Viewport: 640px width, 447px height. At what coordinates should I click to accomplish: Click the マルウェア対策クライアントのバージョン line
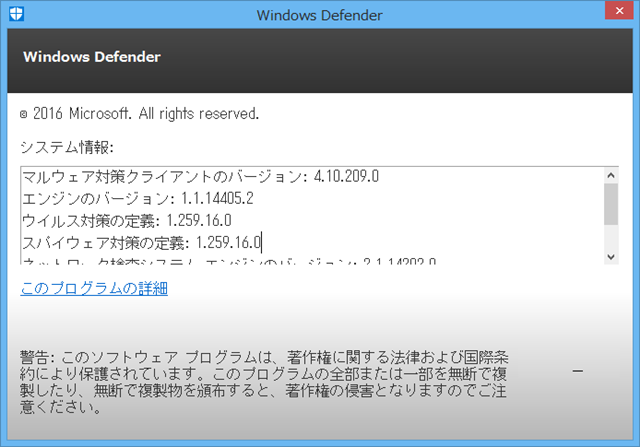tap(200, 176)
